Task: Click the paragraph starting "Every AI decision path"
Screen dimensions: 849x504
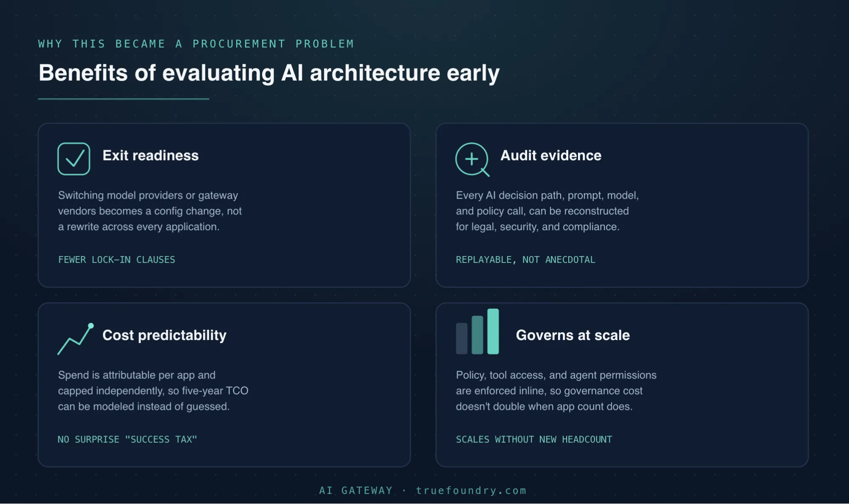Action: coord(547,211)
